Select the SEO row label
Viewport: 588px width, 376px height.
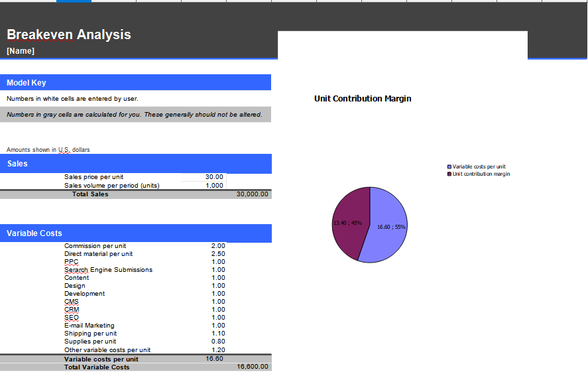coord(71,318)
